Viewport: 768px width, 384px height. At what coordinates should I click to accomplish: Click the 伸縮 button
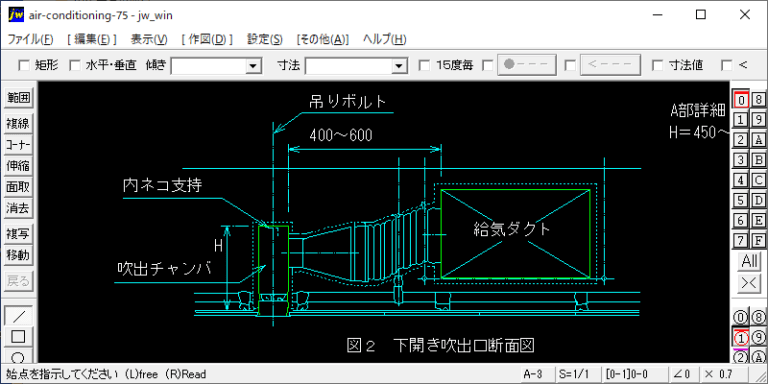pyautogui.click(x=18, y=166)
